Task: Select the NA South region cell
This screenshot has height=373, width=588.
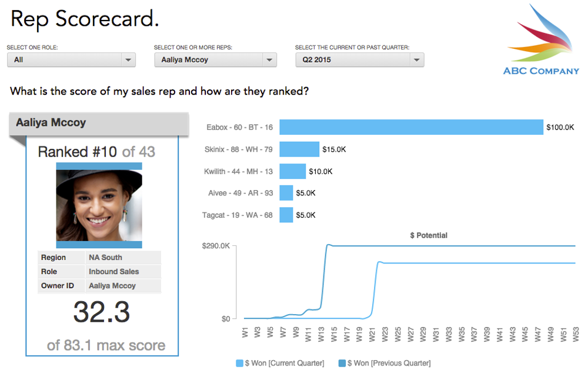Action: (x=123, y=258)
